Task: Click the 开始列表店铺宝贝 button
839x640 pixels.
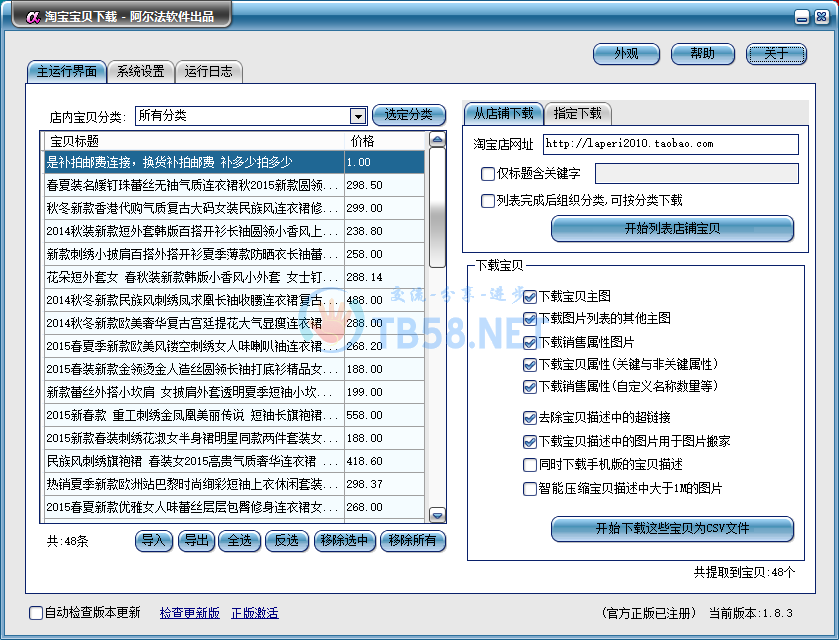Action: [672, 229]
